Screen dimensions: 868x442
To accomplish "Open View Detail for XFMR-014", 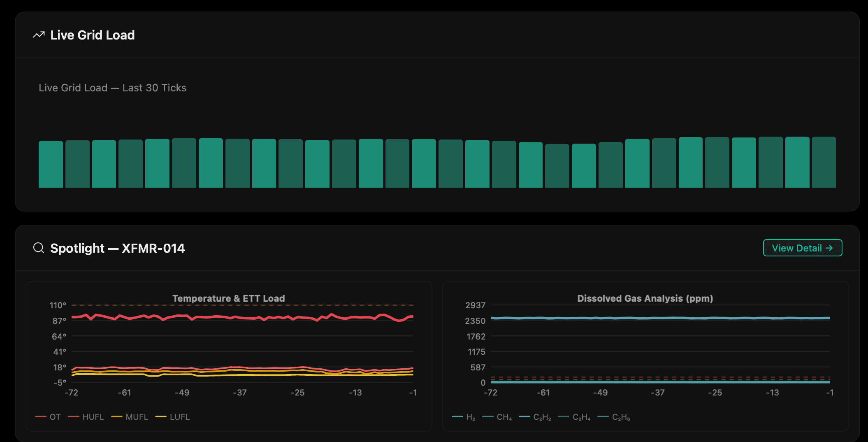I will 802,248.
